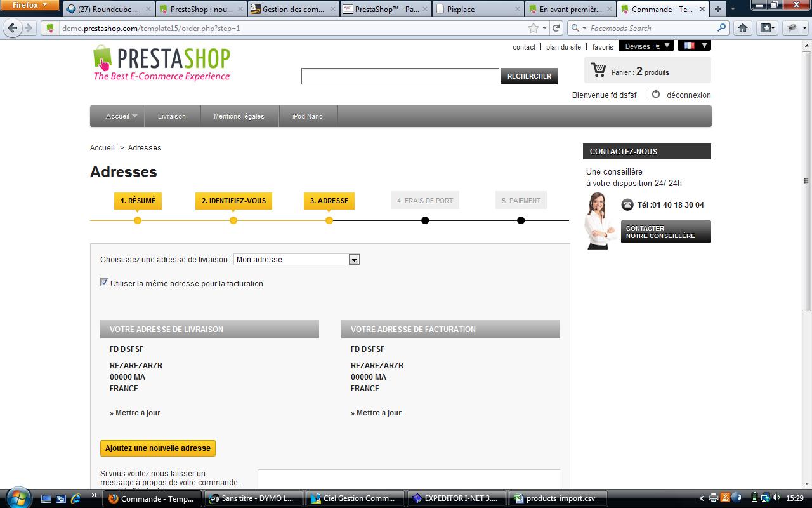Screen dimensions: 812x508
Task: Open search engine selector dropdown
Action: coord(579,28)
